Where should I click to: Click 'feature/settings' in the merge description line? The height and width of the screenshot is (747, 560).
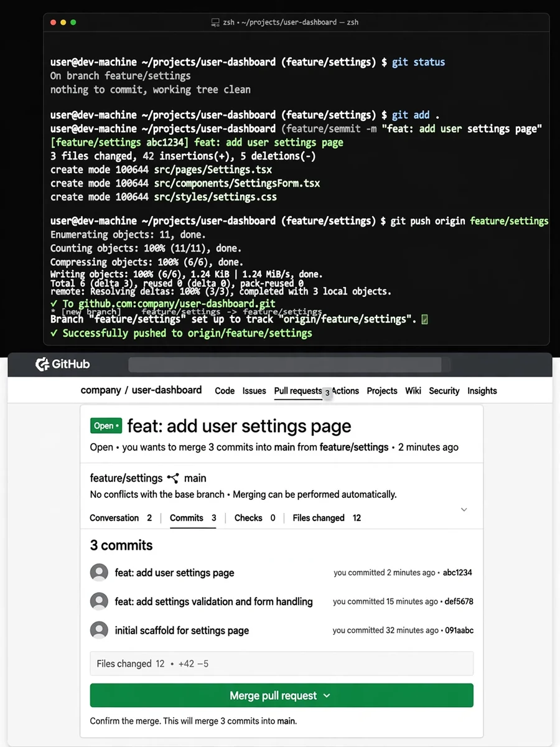pos(354,447)
